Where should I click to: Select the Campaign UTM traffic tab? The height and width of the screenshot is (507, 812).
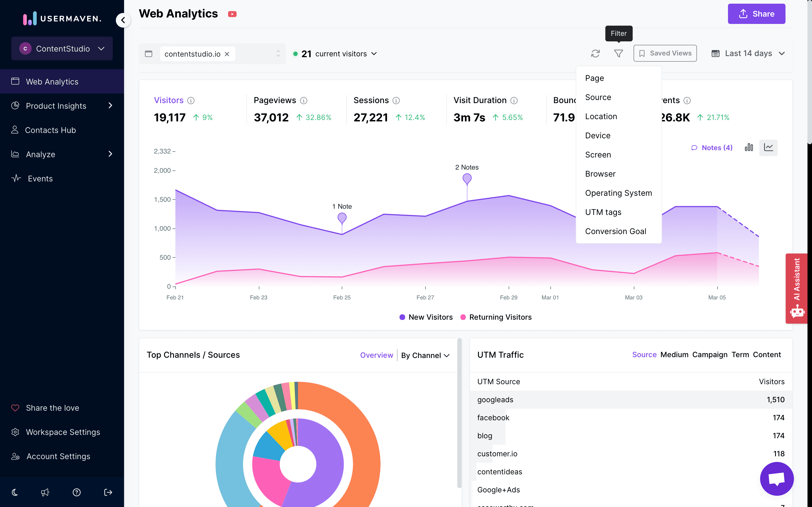pos(709,355)
